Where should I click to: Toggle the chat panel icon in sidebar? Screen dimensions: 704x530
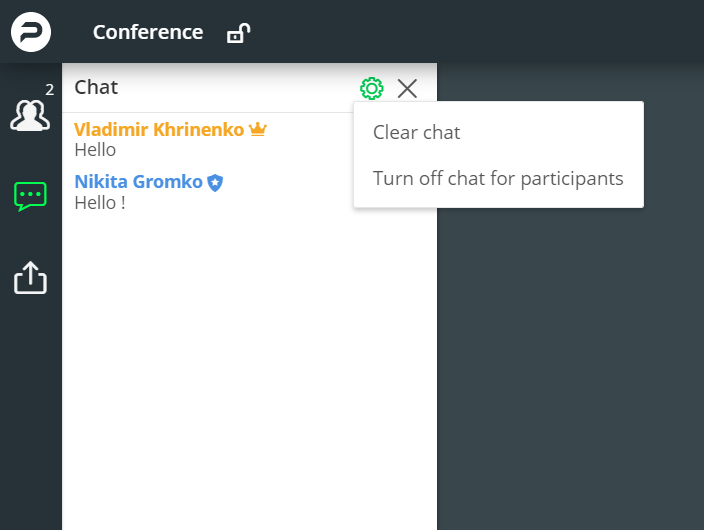30,196
